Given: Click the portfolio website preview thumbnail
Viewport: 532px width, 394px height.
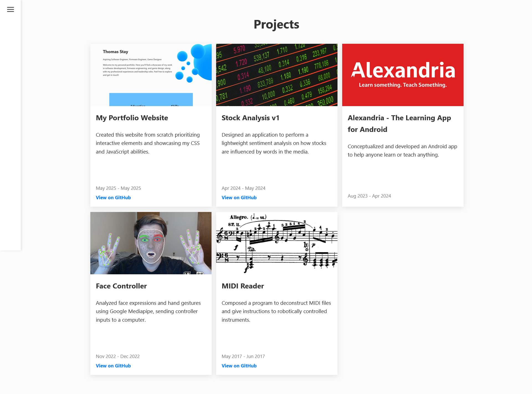Looking at the screenshot, I should pyautogui.click(x=151, y=75).
